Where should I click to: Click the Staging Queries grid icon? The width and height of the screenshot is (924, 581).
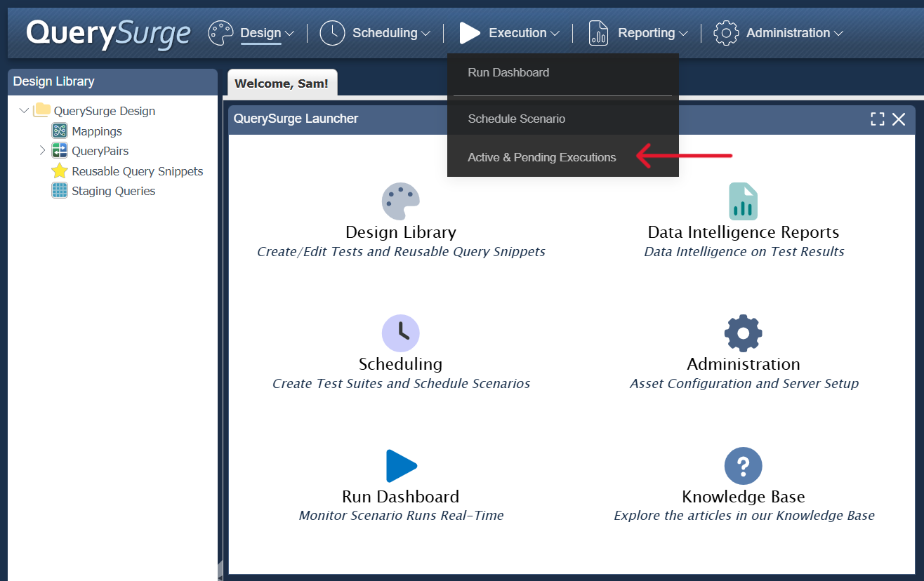(x=60, y=191)
